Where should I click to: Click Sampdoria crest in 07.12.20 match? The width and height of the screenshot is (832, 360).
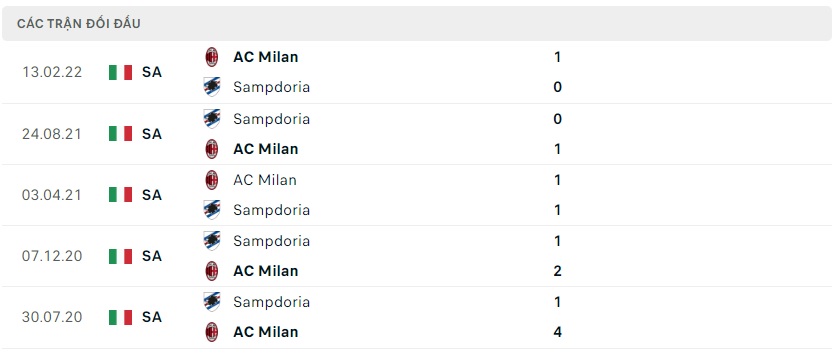212,241
